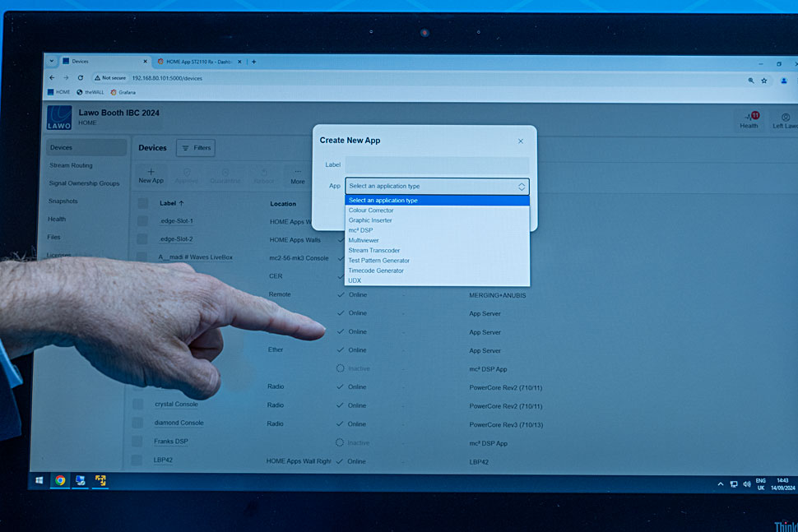Switch to HOME App ST2110 Rx tab
798x532 pixels.
[x=198, y=62]
